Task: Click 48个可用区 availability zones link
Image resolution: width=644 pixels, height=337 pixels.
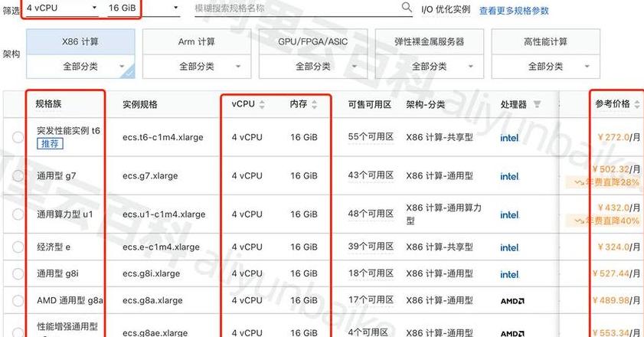Action: pyautogui.click(x=371, y=214)
